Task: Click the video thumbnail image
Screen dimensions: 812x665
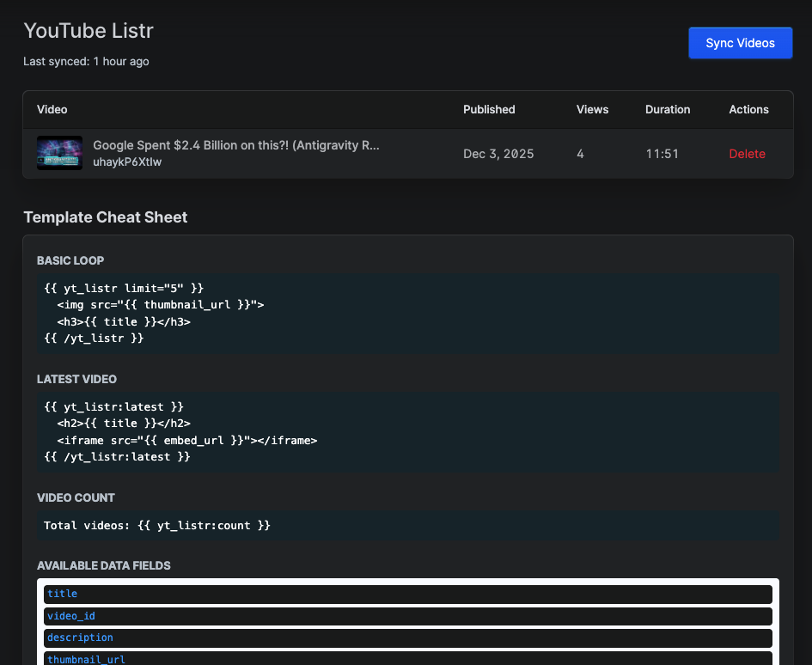Action: 58,153
